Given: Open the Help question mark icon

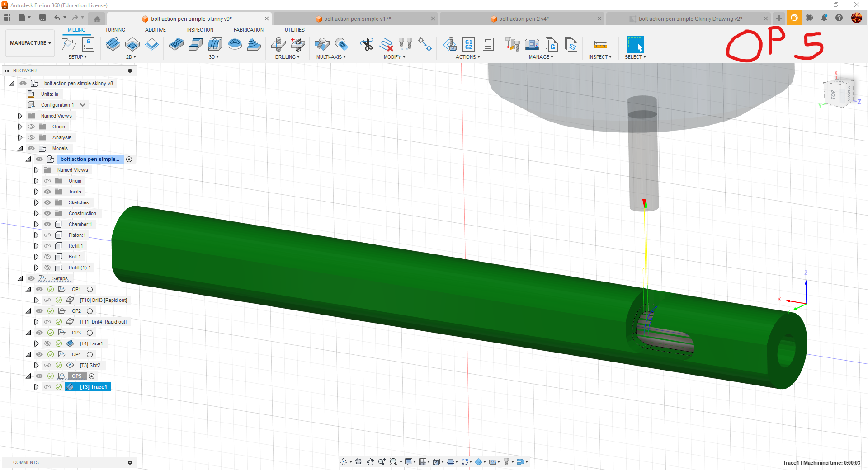Looking at the screenshot, I should (x=839, y=18).
